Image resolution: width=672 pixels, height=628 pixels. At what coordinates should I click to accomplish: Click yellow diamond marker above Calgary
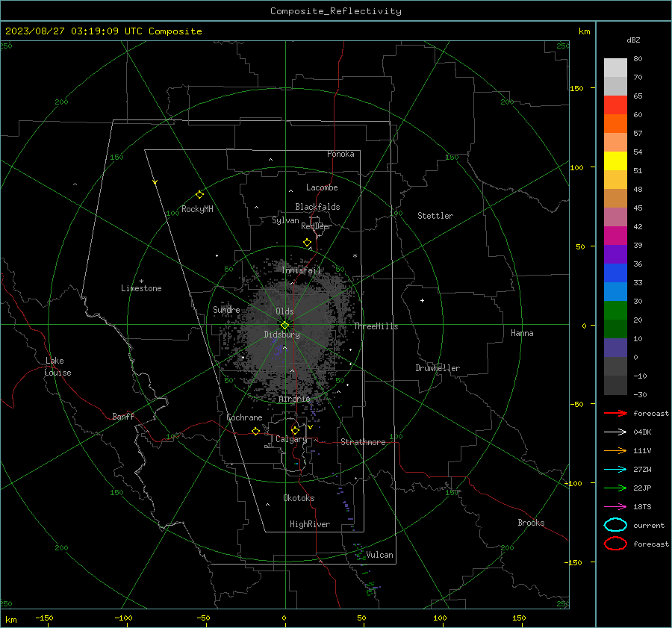pyautogui.click(x=295, y=430)
